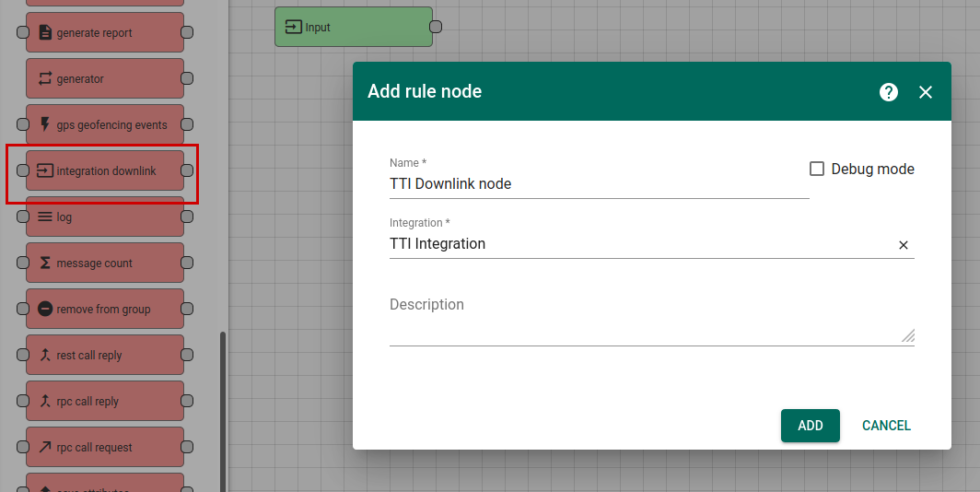Click the generate report node icon
The width and height of the screenshot is (980, 492).
tap(45, 32)
